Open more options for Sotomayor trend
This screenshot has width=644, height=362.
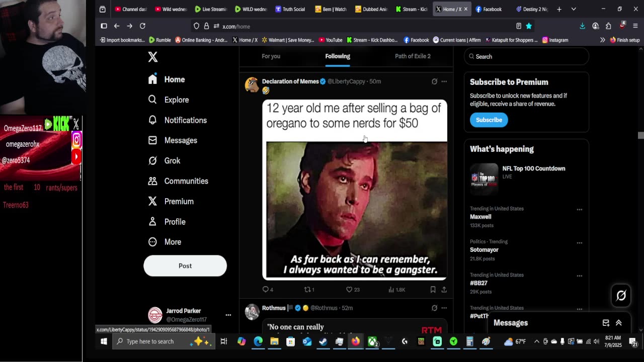(579, 243)
